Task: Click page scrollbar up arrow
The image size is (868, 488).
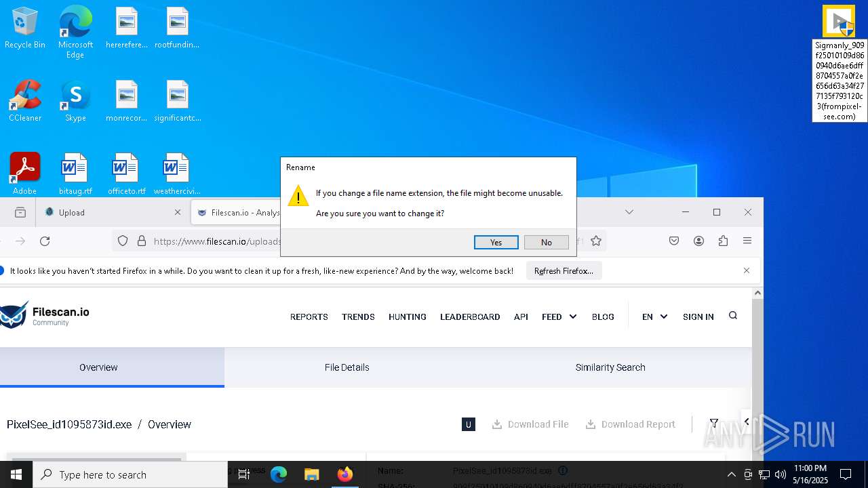Action: [x=757, y=293]
